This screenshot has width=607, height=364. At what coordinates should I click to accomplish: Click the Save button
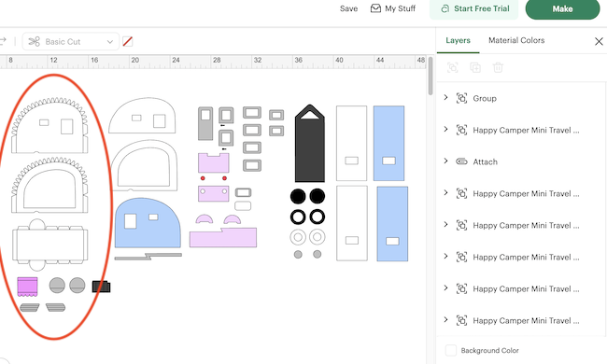[348, 8]
